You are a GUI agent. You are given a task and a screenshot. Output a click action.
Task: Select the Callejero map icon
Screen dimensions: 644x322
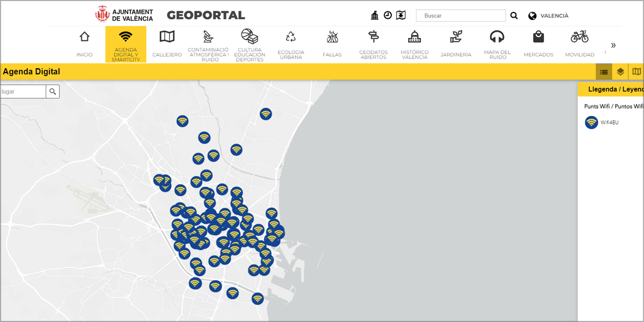coord(167,37)
